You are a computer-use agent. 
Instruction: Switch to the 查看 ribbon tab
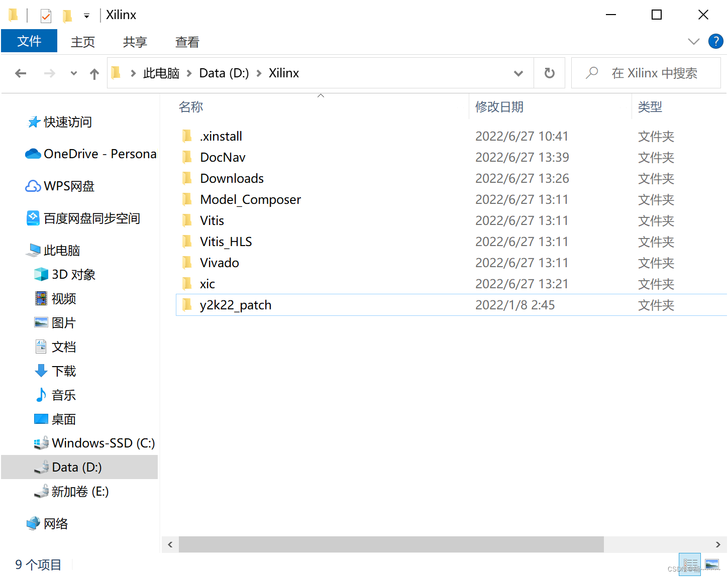(x=187, y=42)
